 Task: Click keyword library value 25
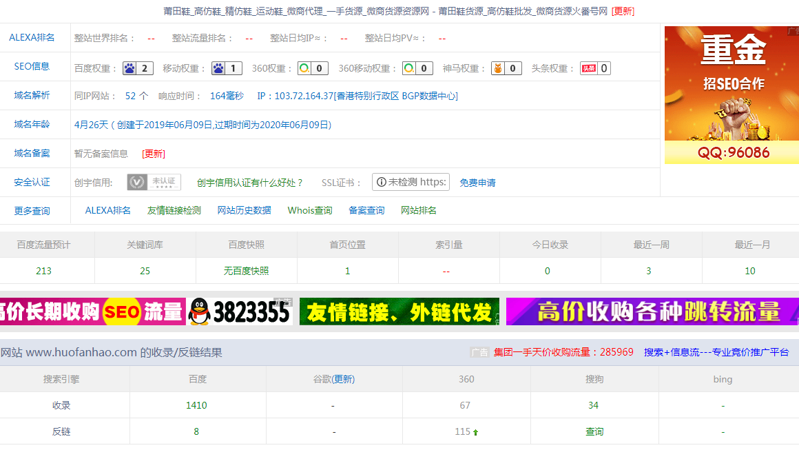pos(145,271)
